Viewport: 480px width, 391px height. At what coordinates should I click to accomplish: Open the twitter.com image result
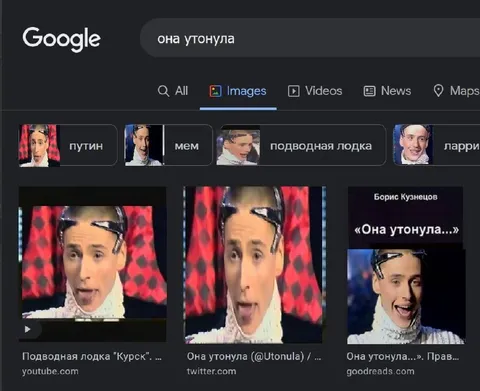pyautogui.click(x=254, y=265)
